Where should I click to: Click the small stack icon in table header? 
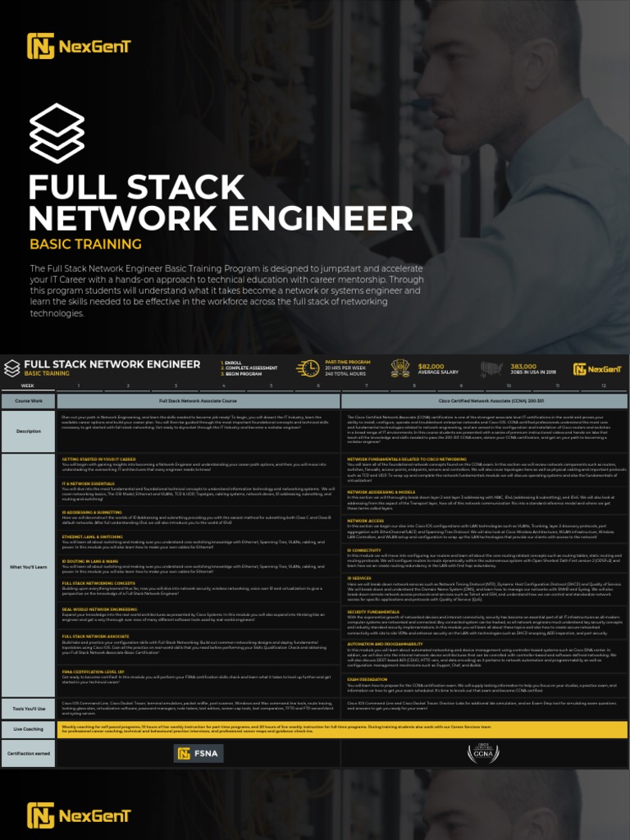(x=11, y=368)
